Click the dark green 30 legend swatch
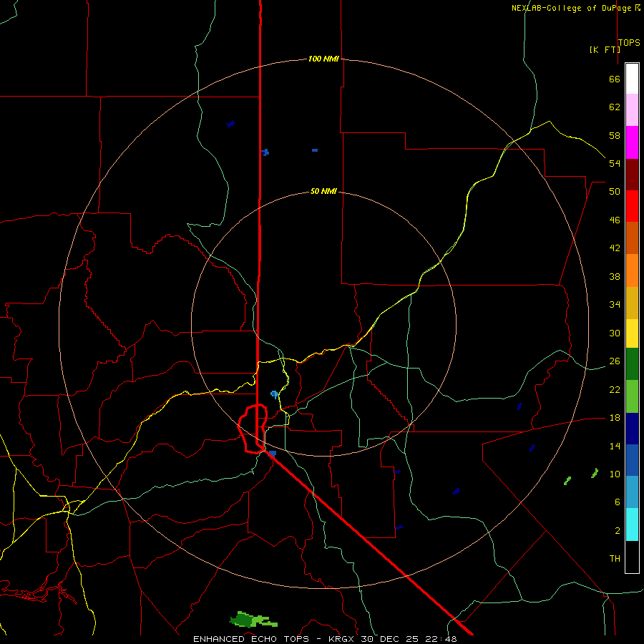 coord(632,364)
